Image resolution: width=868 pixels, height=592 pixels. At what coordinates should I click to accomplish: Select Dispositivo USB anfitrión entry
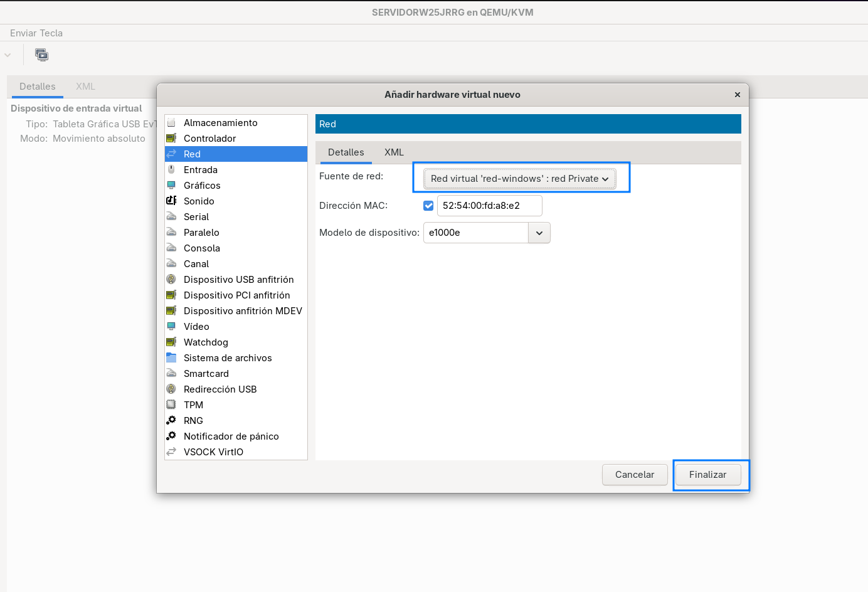(236, 280)
